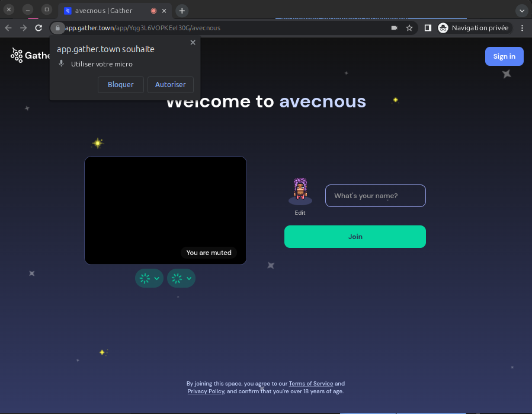Click the Navigation privée incognito indicator
The width and height of the screenshot is (532, 414).
473,28
